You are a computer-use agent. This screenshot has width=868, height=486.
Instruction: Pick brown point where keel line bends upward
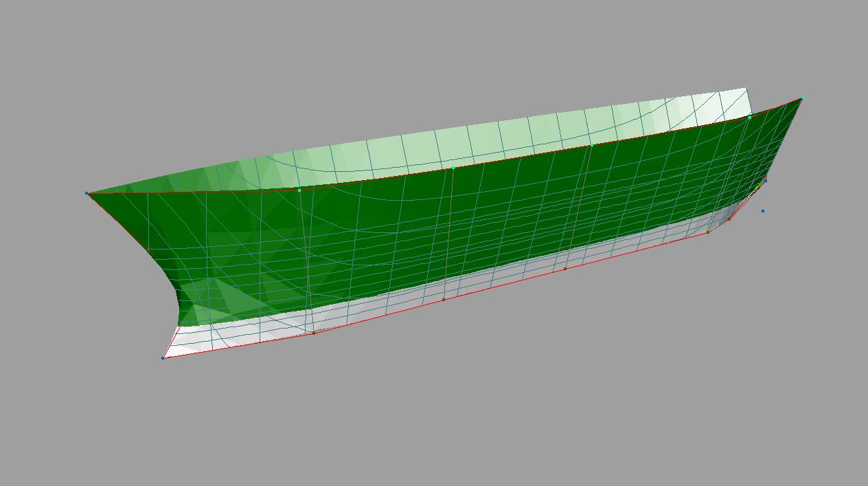coord(708,232)
